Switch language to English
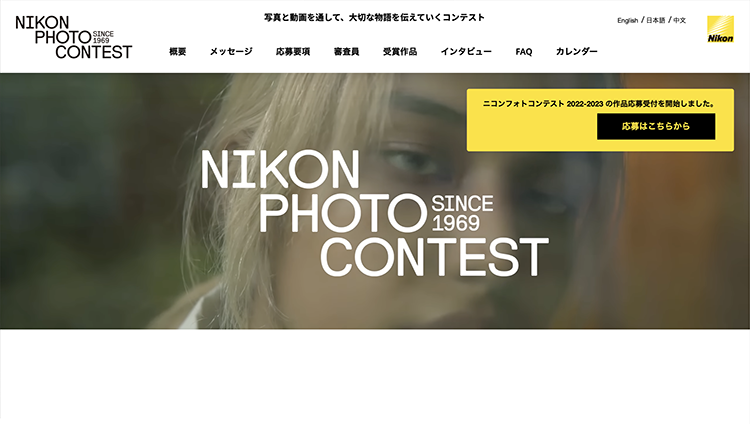The width and height of the screenshot is (750, 424). point(628,20)
